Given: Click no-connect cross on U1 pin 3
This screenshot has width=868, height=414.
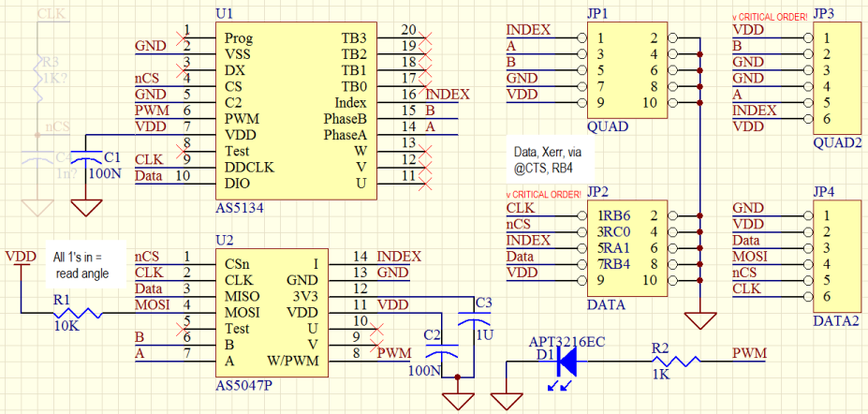Looking at the screenshot, I should click(181, 69).
